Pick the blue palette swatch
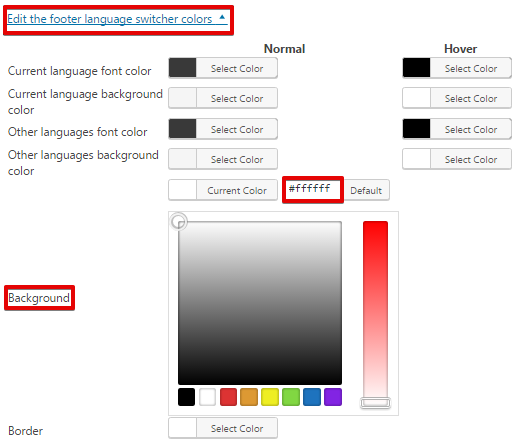Viewport: 518px width, 439px height. tap(312, 397)
